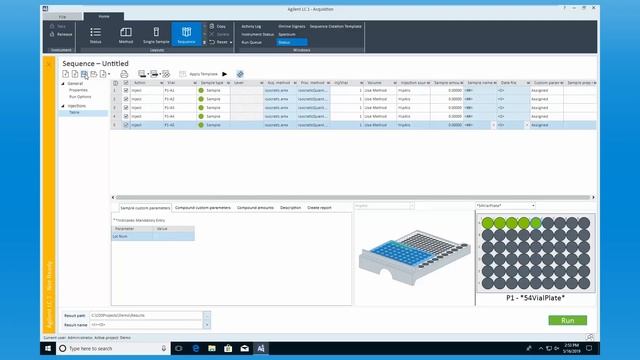Collapse the General tree node
640x360 pixels.
click(63, 84)
